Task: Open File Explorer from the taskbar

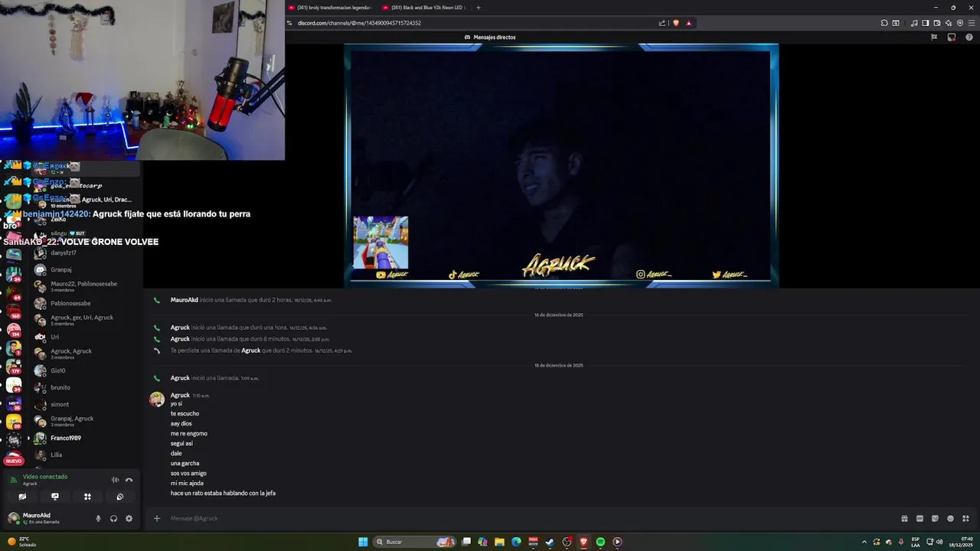Action: [x=499, y=542]
